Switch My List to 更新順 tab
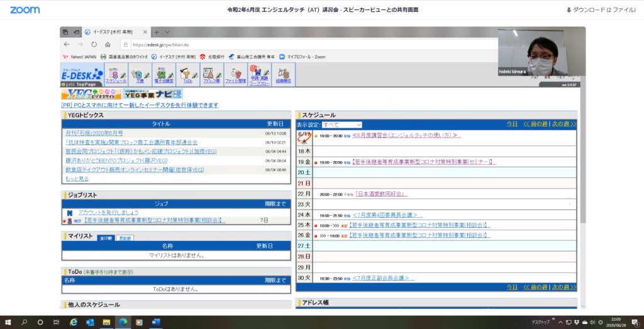The width and height of the screenshot is (644, 329). click(125, 238)
